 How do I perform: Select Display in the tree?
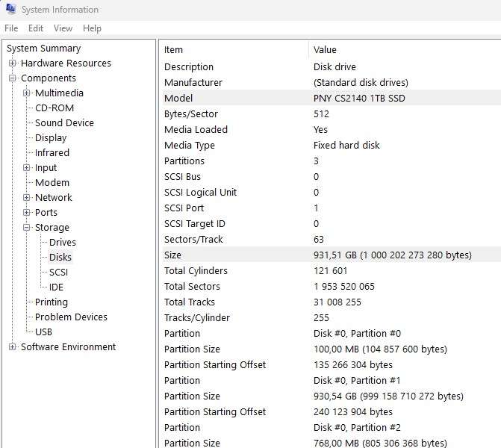point(51,138)
